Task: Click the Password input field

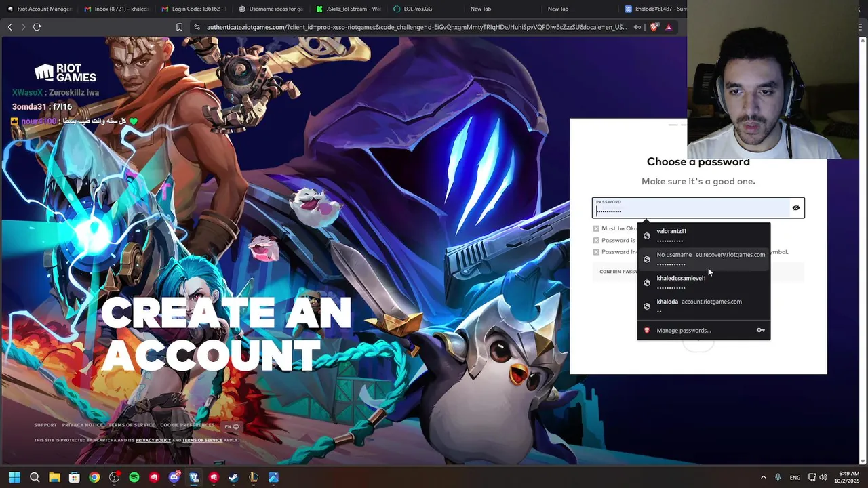Action: click(698, 208)
